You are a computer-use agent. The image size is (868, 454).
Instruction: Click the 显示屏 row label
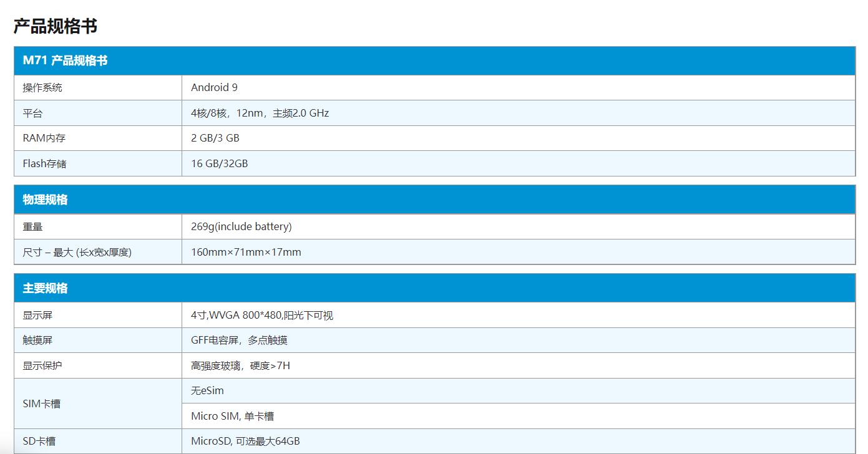coord(38,315)
